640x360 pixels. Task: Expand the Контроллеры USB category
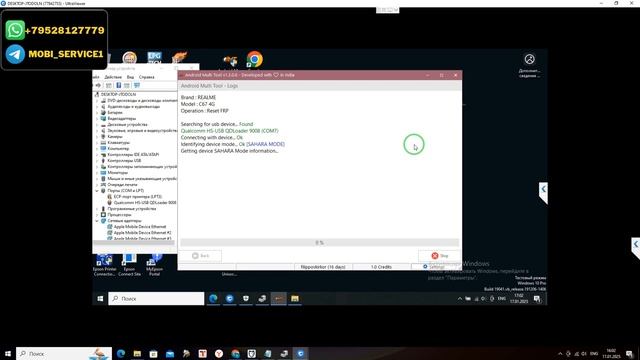(97, 160)
